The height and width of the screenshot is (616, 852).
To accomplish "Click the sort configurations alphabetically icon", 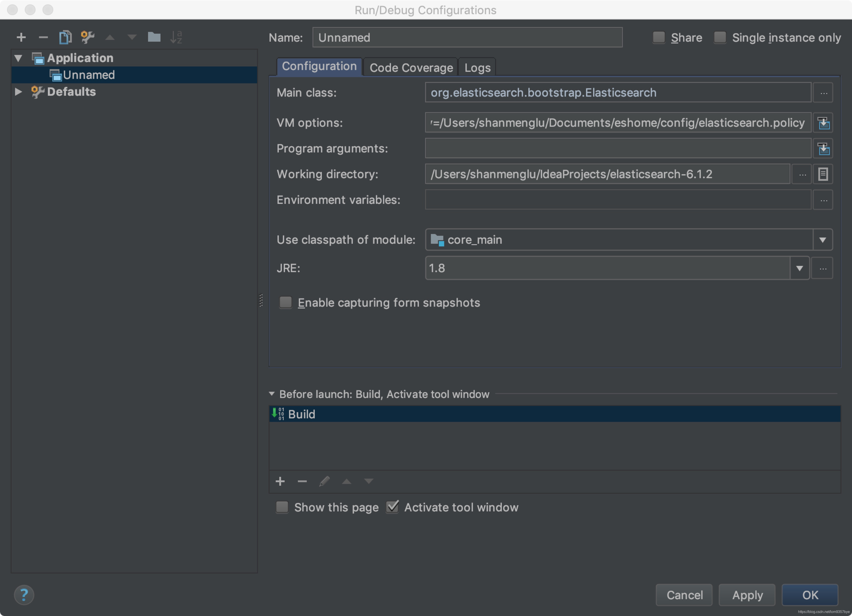I will [176, 37].
